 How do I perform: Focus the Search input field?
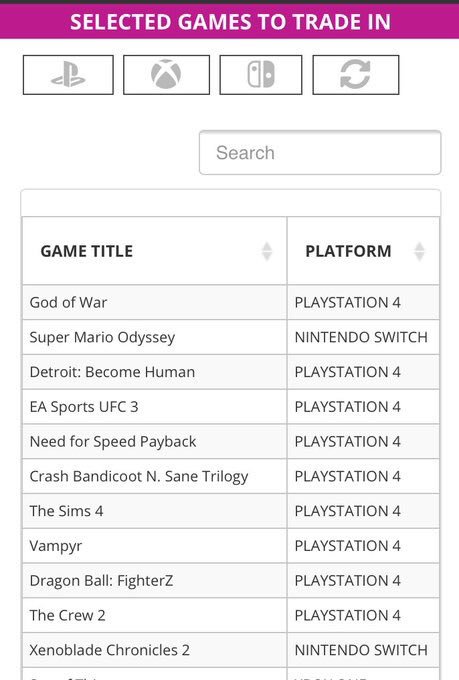pos(320,153)
